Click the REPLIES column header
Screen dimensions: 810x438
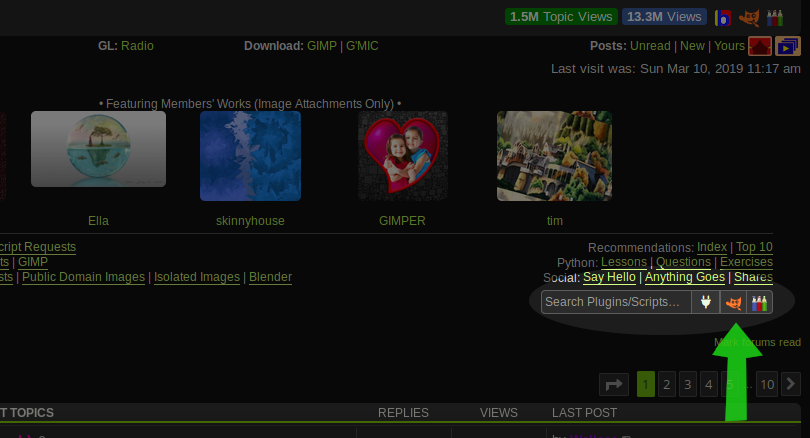403,413
